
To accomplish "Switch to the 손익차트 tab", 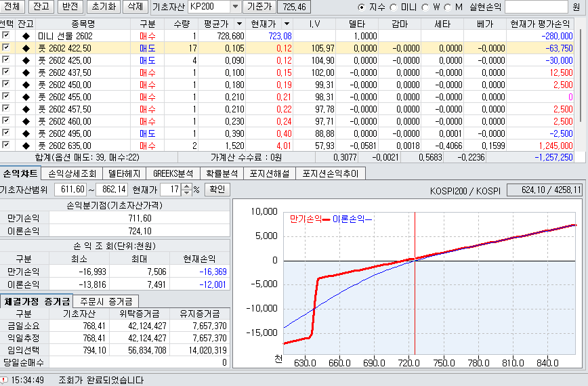I will [x=20, y=173].
